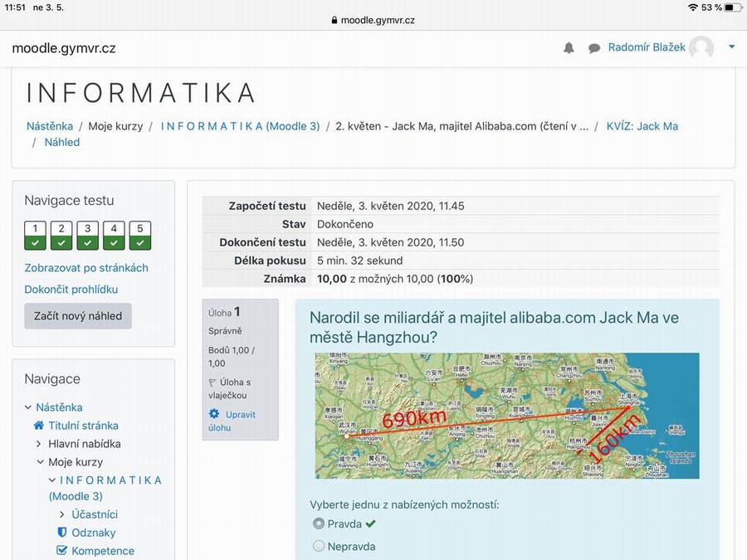Click the Radomír Blažek user name
The width and height of the screenshot is (747, 560).
647,47
